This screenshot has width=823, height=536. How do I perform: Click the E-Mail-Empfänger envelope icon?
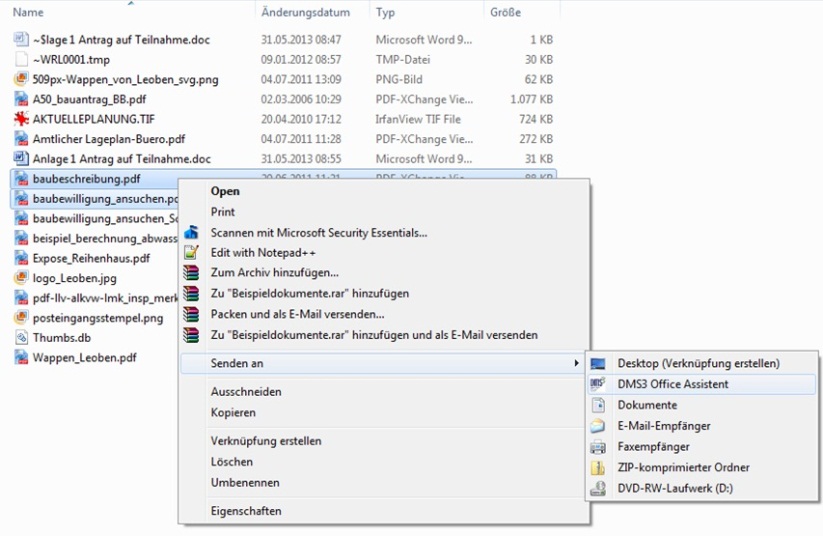[x=598, y=426]
